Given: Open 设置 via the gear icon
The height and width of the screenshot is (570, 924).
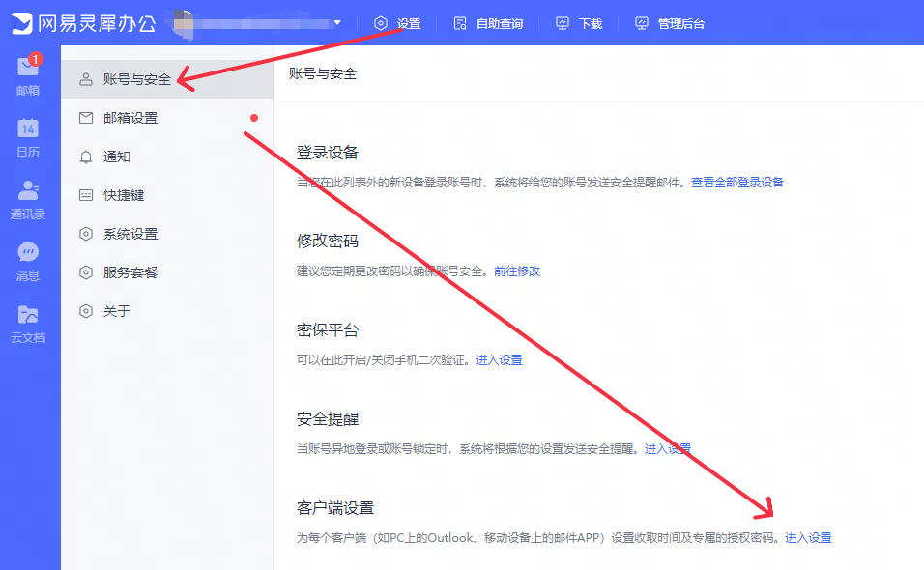Looking at the screenshot, I should pyautogui.click(x=396, y=21).
